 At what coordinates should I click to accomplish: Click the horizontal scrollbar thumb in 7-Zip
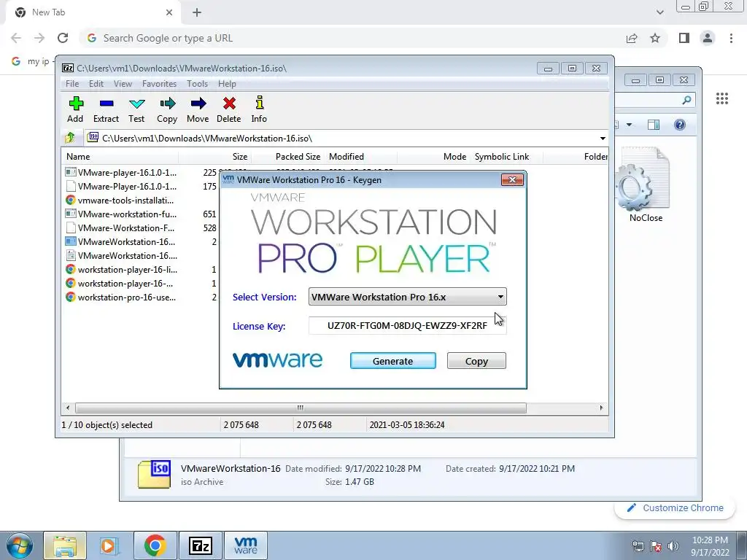pos(301,408)
